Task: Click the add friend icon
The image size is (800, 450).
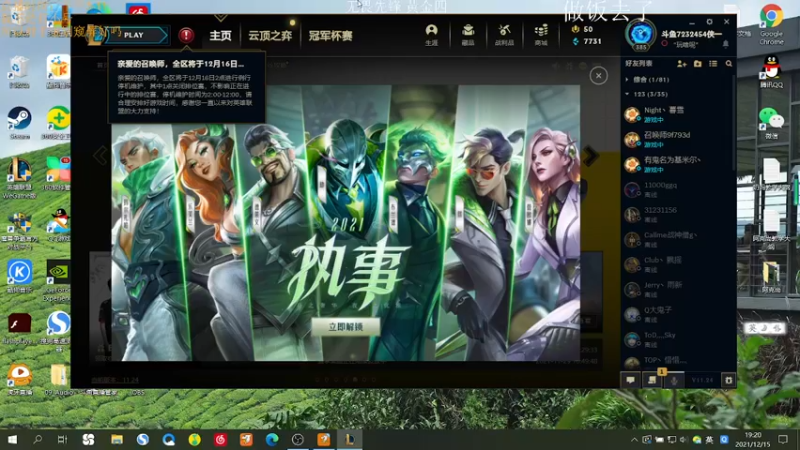Action: [682, 64]
